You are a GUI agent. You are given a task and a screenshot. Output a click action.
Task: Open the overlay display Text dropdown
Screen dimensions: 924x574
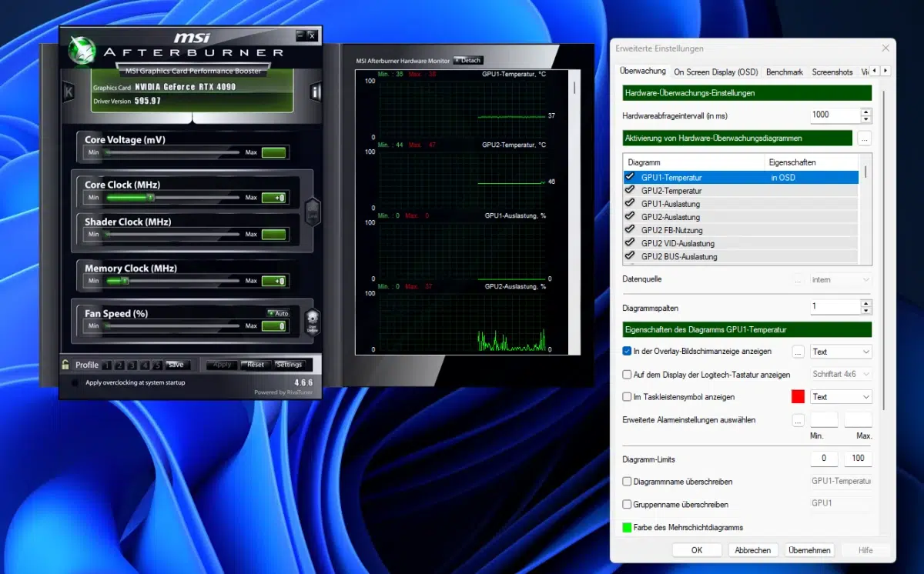[841, 352]
